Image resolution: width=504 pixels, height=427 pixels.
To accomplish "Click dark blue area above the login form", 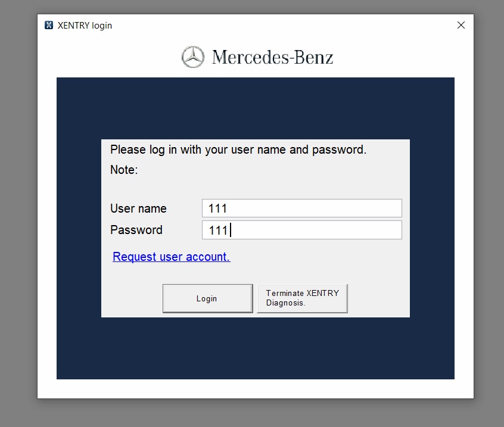I will (255, 107).
